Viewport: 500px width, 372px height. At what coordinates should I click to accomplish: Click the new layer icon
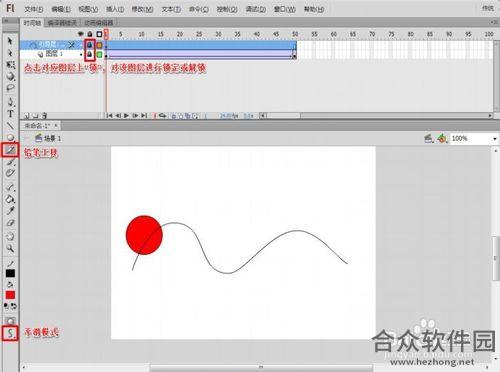27,116
